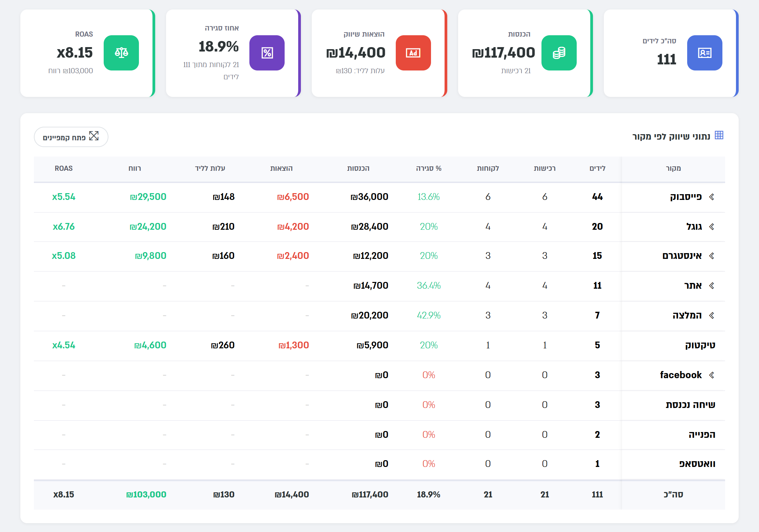This screenshot has width=759, height=532.
Task: Expand the גוגל source row chevron
Action: [x=712, y=227]
